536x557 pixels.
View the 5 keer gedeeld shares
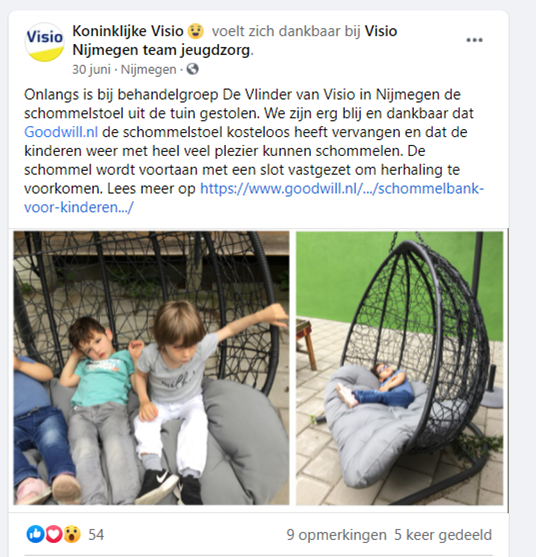443,535
